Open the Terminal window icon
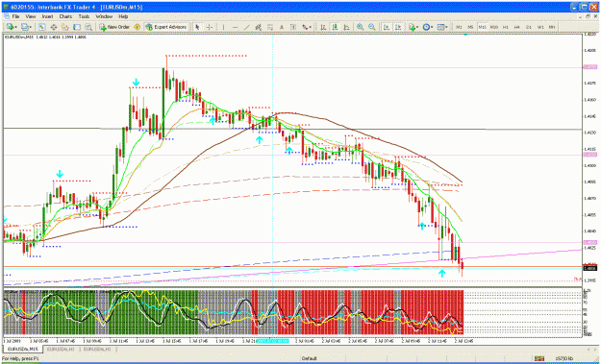 pyautogui.click(x=77, y=27)
